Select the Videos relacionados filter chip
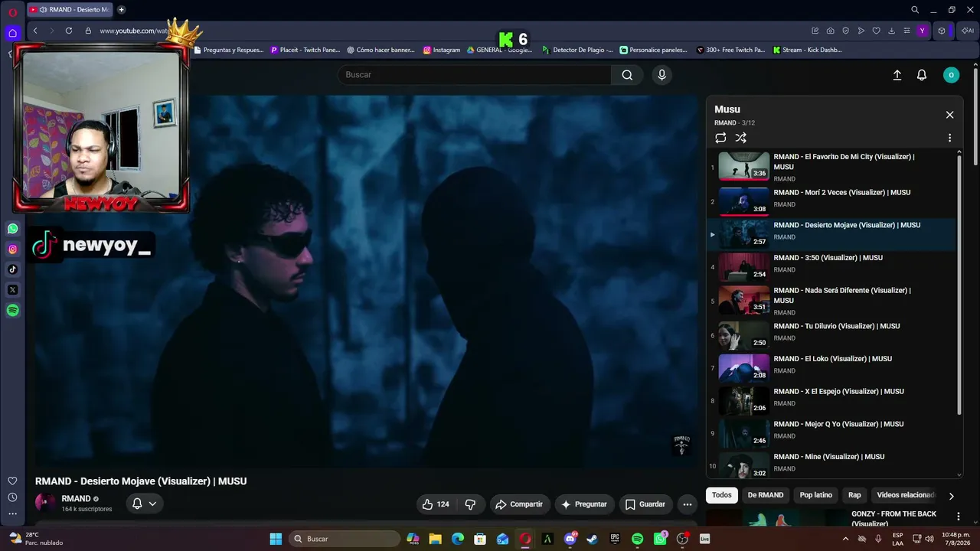Screen dimensions: 980x551 [x=906, y=495]
